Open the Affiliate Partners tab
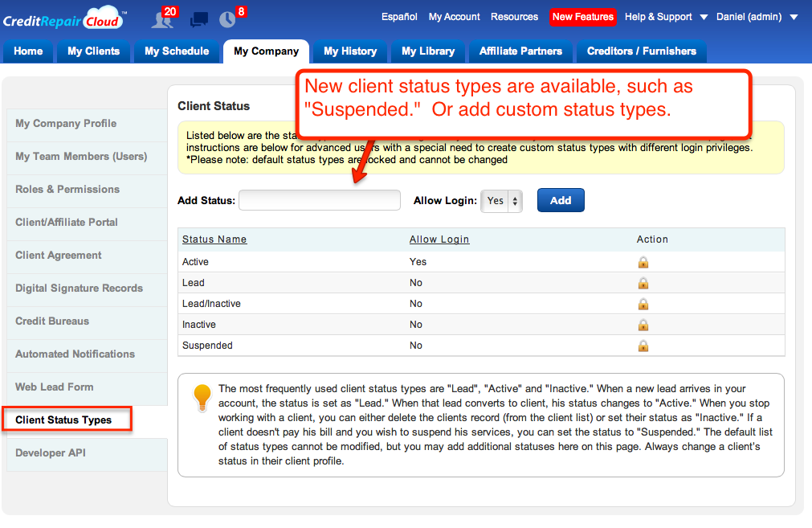The width and height of the screenshot is (812, 528). (520, 51)
